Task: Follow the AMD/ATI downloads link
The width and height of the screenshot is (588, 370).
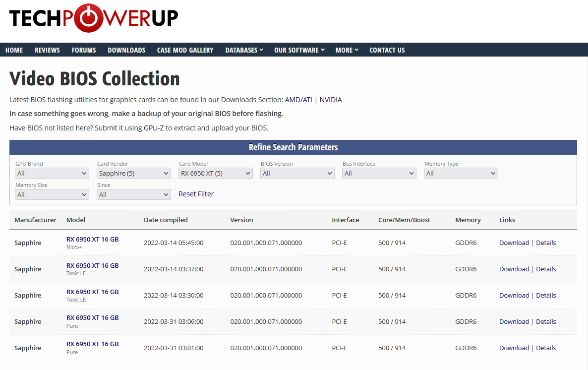Action: point(298,100)
